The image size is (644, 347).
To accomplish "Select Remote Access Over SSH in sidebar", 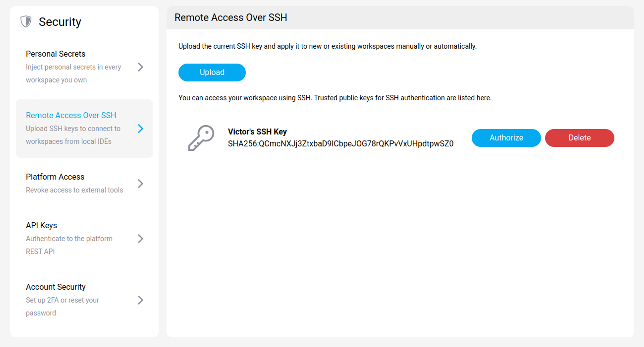I will 71,115.
